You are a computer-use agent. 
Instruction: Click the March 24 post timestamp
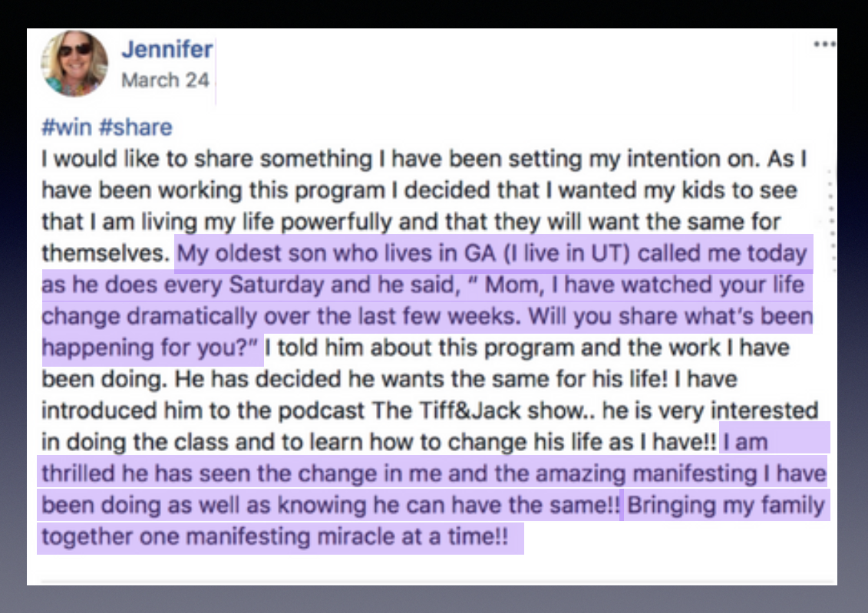click(165, 81)
